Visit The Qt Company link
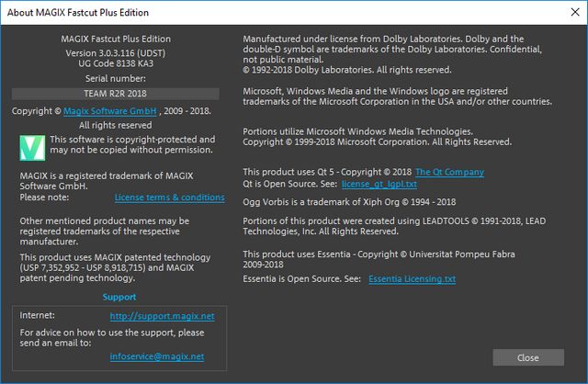 (x=449, y=173)
